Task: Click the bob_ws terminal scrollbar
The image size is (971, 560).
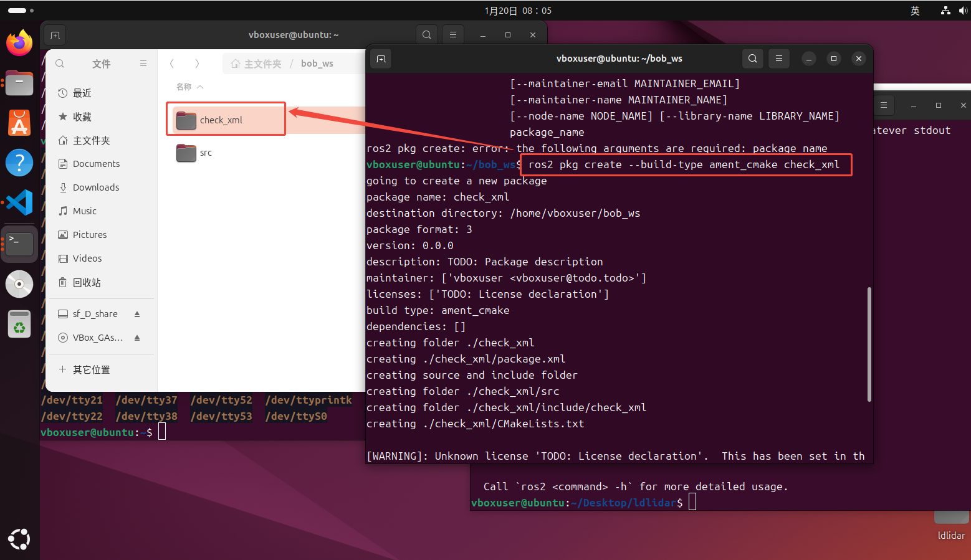Action: pyautogui.click(x=869, y=344)
